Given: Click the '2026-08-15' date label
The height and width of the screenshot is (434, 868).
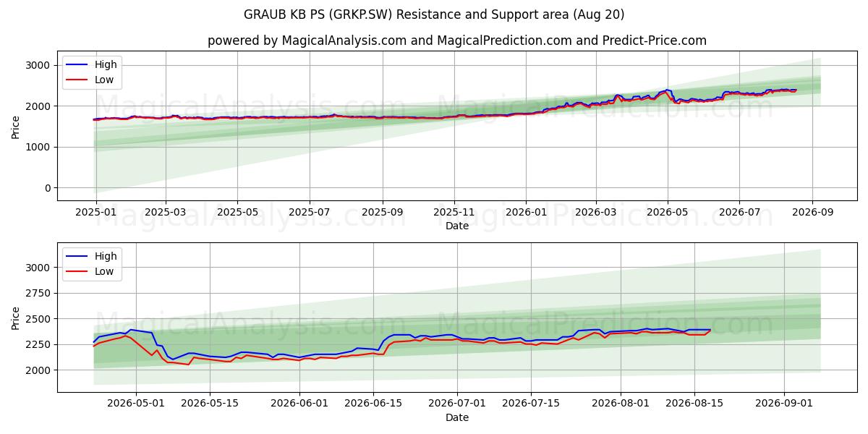Looking at the screenshot, I should click(694, 404).
